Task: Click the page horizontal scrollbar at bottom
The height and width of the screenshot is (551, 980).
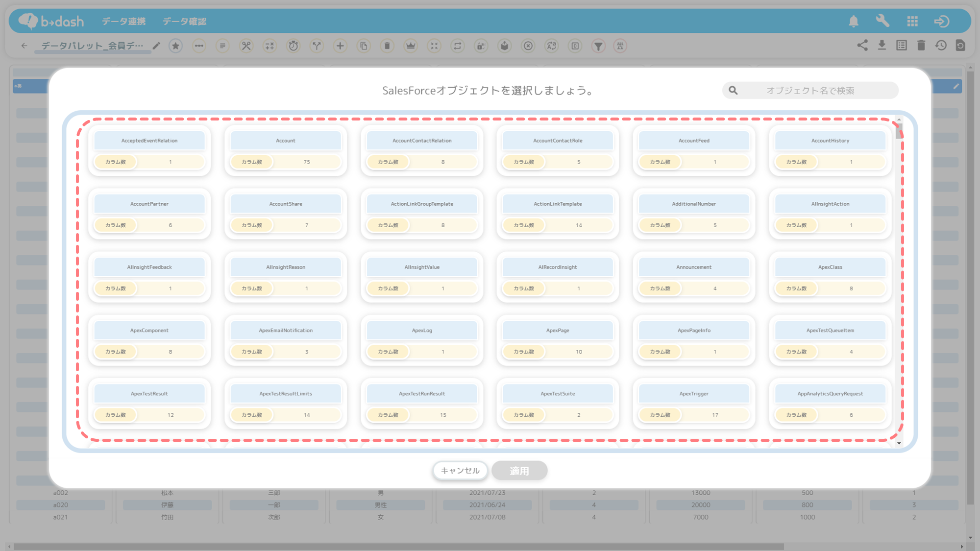Action: click(398, 546)
